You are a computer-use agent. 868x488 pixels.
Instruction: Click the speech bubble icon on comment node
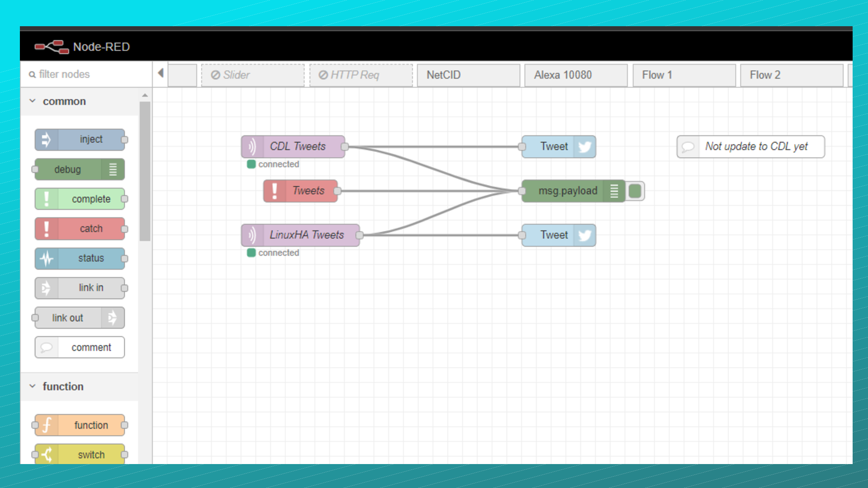click(x=688, y=147)
